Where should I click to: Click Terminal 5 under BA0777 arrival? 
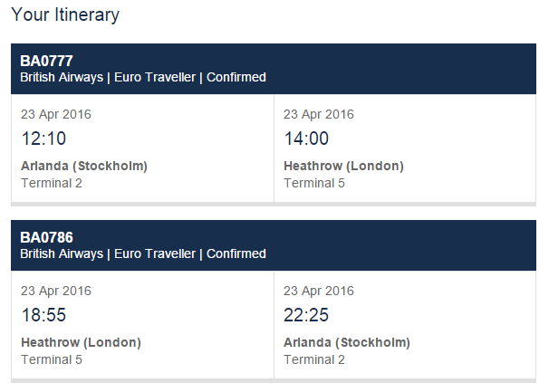click(x=314, y=183)
